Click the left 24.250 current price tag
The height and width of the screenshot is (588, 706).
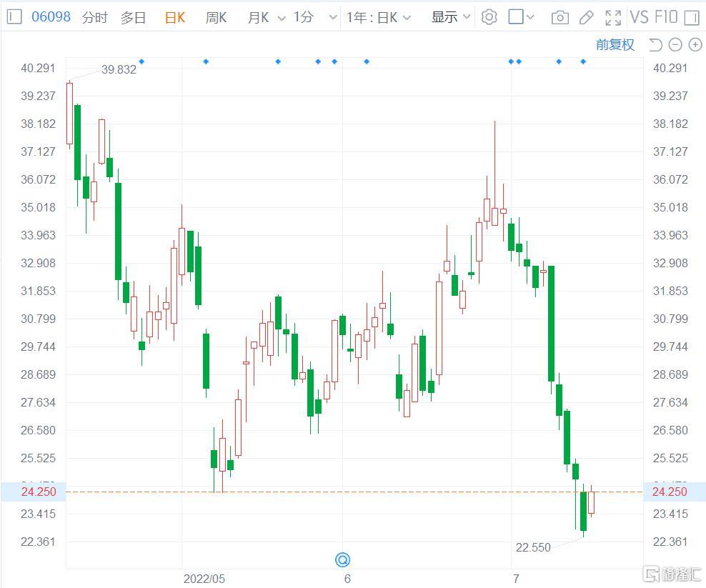pyautogui.click(x=34, y=492)
